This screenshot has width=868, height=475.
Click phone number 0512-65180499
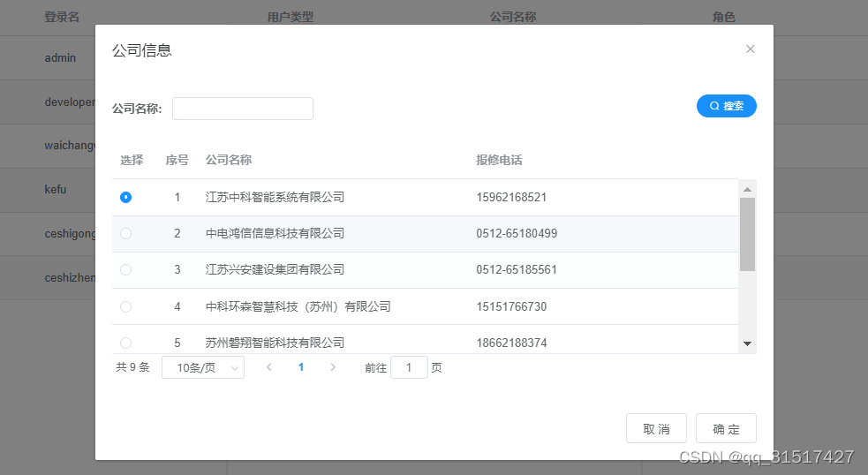pos(517,234)
